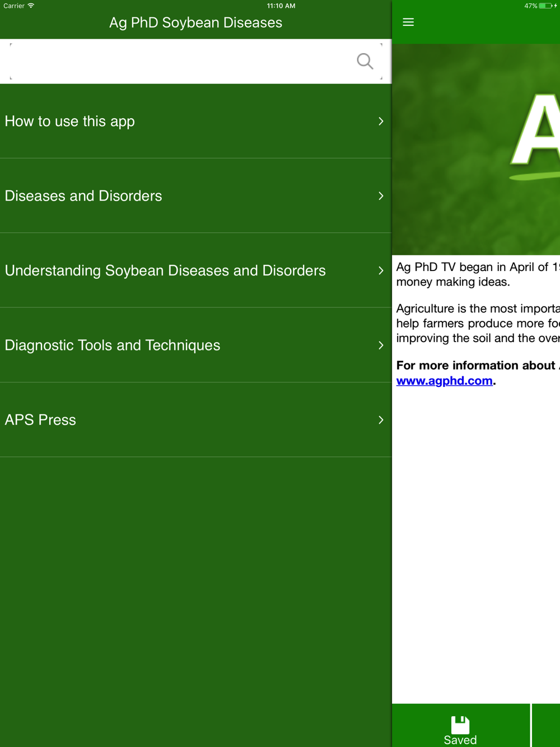Viewport: 560px width, 747px height.
Task: Expand the APS Press chevron
Action: pos(381,420)
